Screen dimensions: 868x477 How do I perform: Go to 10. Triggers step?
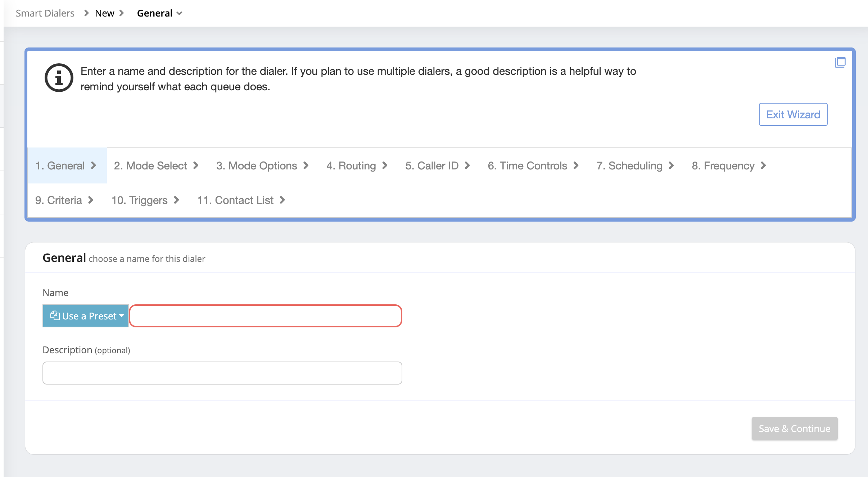coord(145,200)
